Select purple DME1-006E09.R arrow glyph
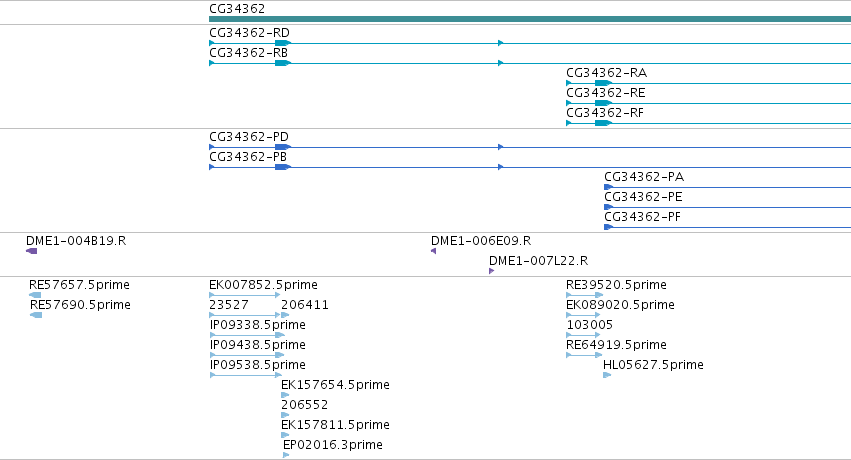 tap(434, 251)
